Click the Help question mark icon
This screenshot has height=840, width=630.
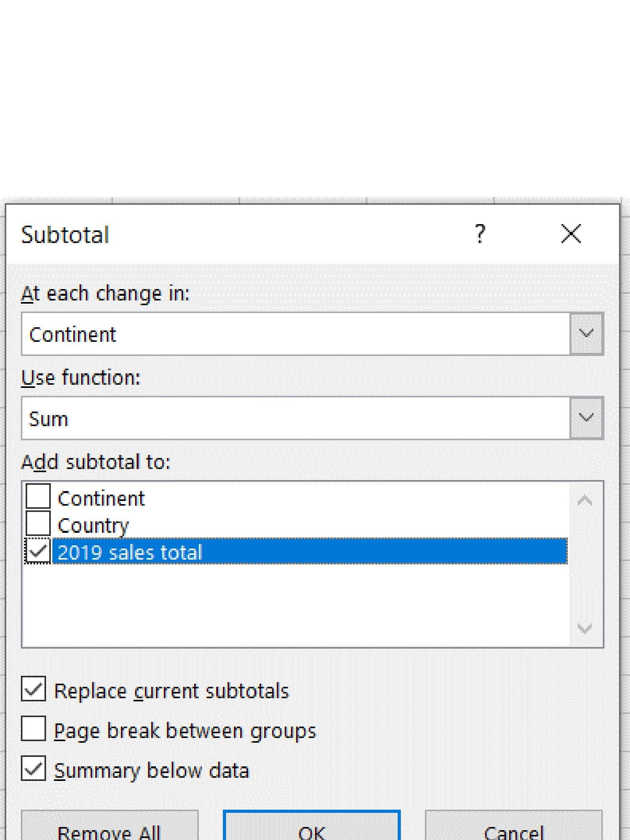pos(480,234)
